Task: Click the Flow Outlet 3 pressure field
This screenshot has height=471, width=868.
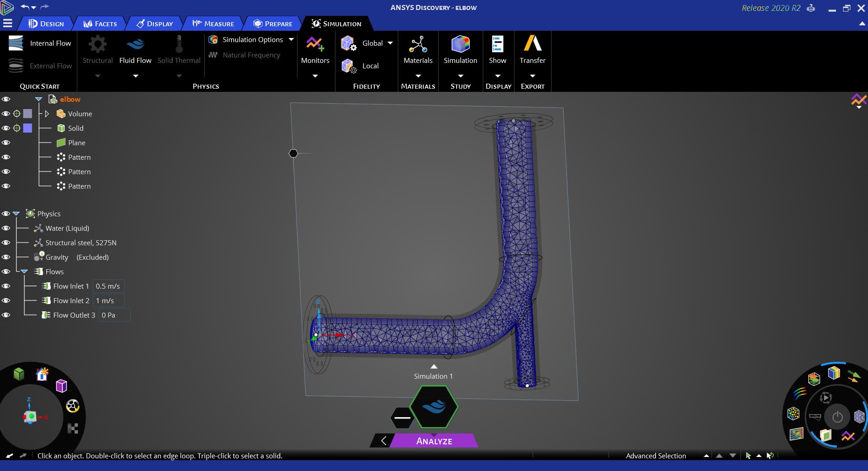Action: coord(114,315)
